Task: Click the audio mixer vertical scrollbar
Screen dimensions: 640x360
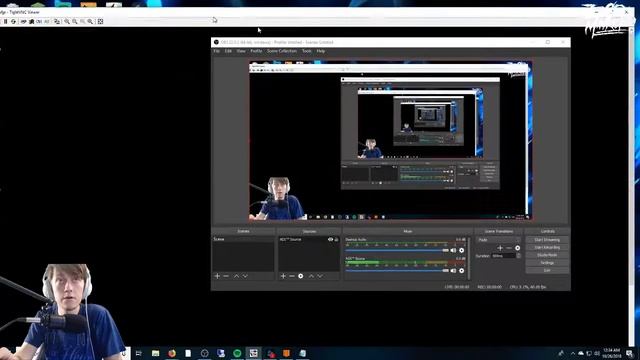Action: tap(469, 258)
